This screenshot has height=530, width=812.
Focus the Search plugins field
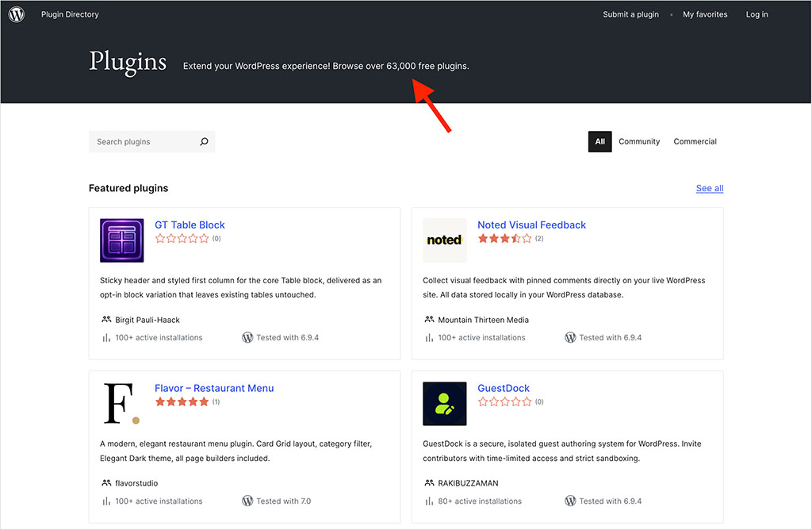[x=151, y=141]
